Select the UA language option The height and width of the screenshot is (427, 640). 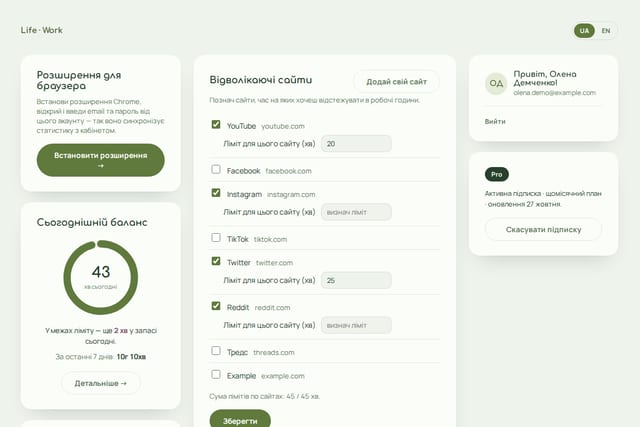(x=584, y=31)
